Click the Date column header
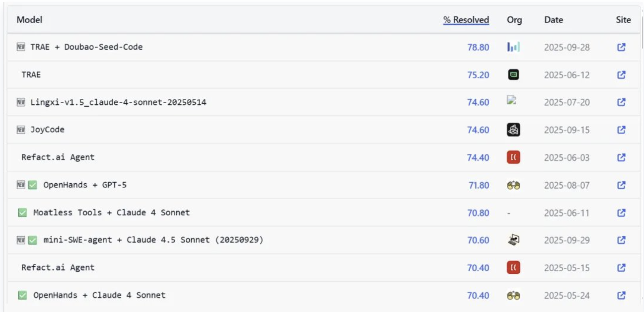Screen dimensions: 644x312 [x=553, y=20]
